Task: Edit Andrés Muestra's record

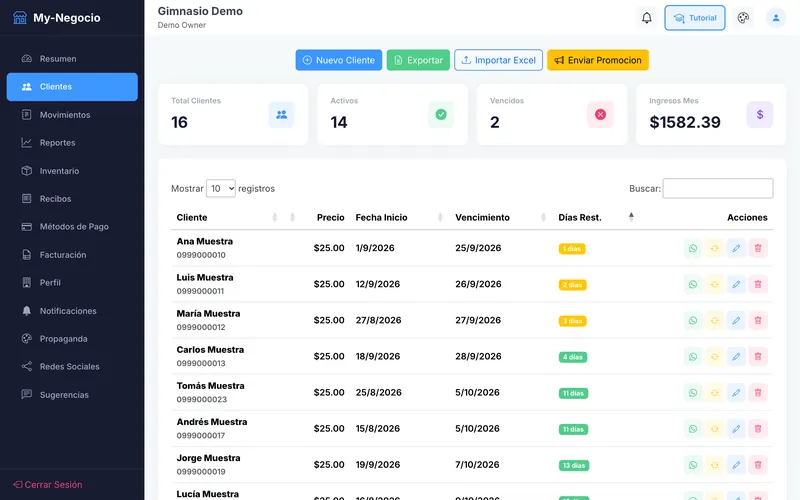Action: [736, 429]
